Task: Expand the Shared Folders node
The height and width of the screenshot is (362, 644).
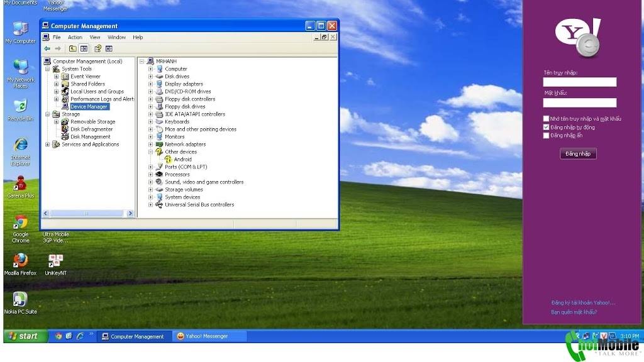Action: coord(56,84)
